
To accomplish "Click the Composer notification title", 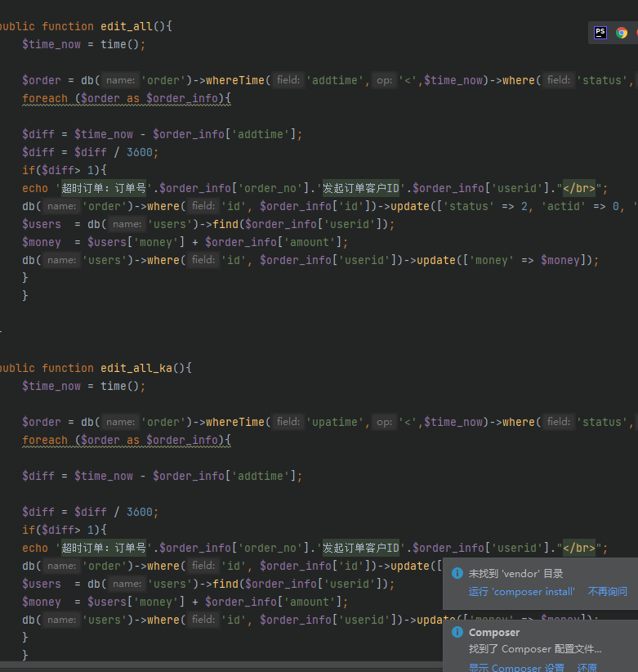I will click(x=494, y=632).
